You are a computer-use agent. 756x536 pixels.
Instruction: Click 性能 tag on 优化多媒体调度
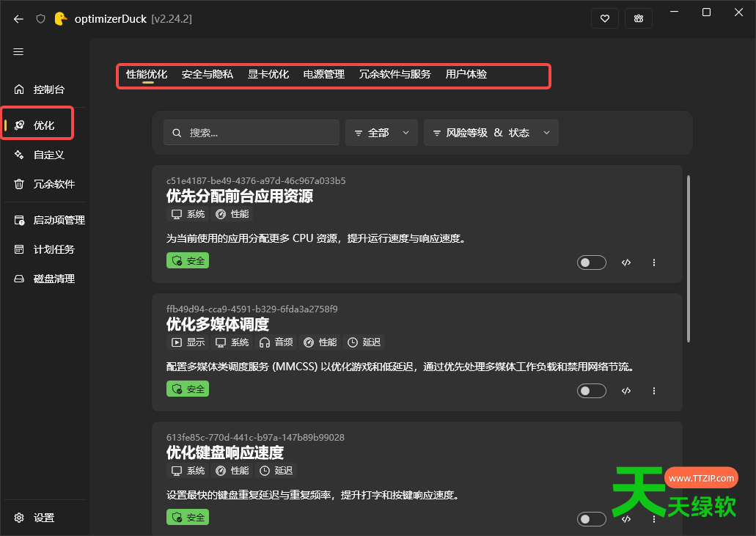tap(320, 342)
